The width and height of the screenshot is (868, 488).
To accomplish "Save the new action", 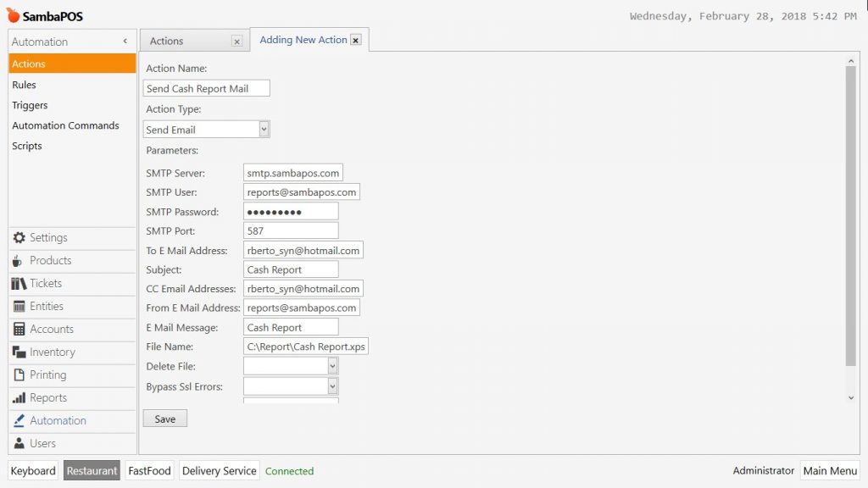I will [x=165, y=419].
